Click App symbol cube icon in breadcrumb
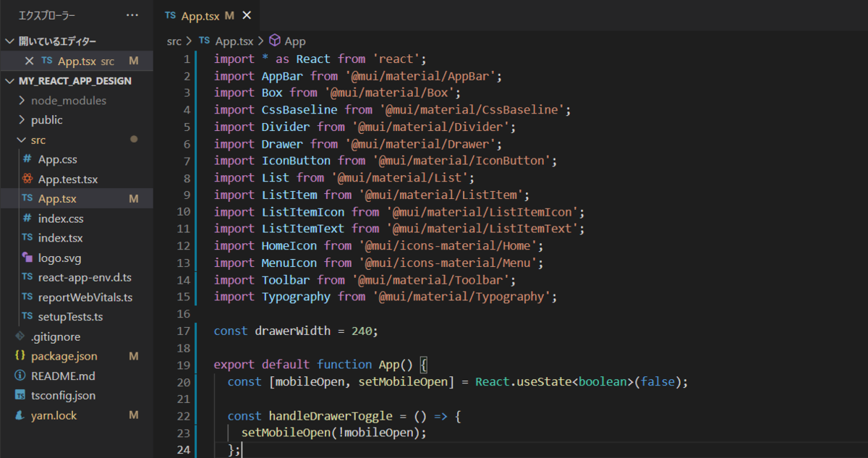Viewport: 868px width, 458px height. tap(275, 41)
